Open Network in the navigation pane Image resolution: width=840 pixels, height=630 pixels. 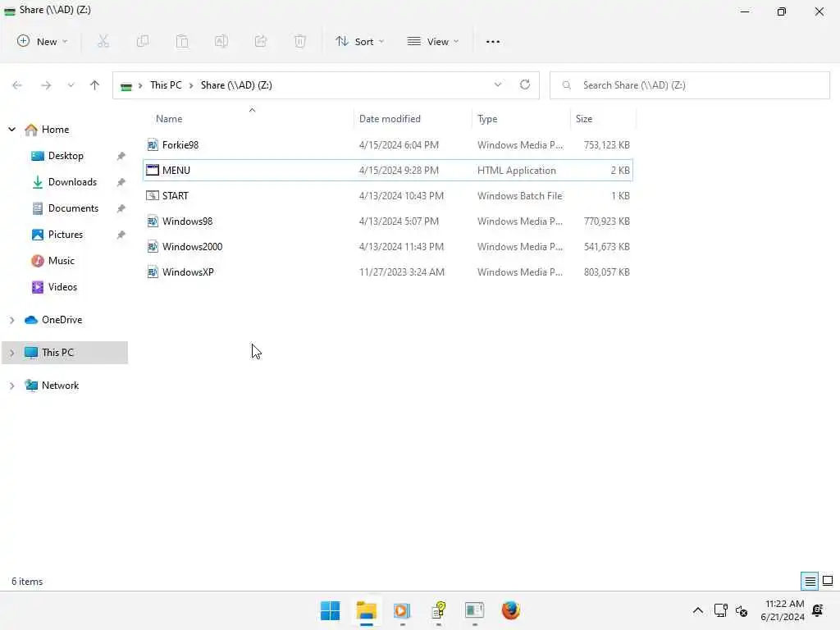point(60,386)
